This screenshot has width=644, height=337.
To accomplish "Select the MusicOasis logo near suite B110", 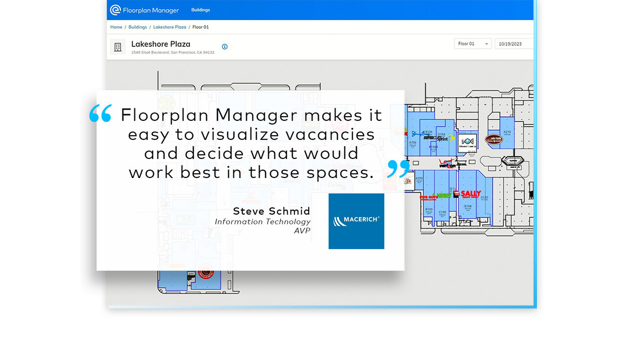I will coord(467,142).
